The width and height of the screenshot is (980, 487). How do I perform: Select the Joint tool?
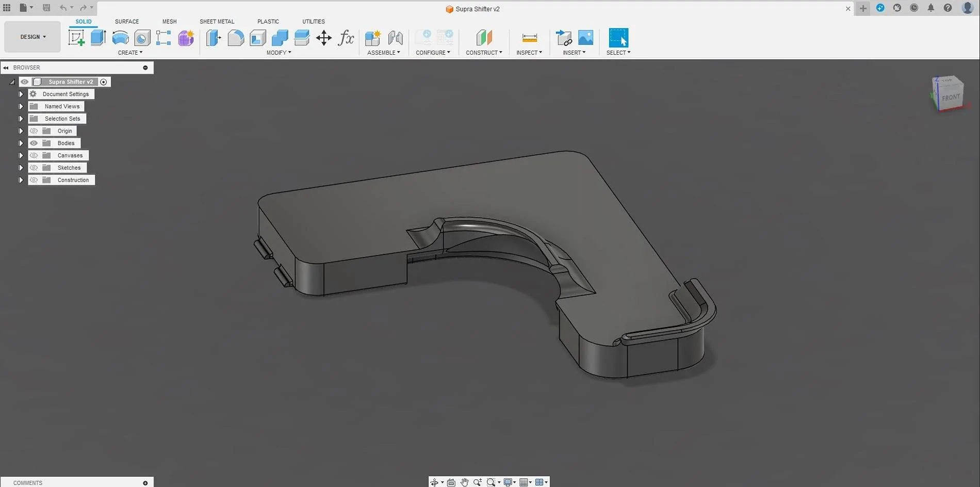[395, 38]
